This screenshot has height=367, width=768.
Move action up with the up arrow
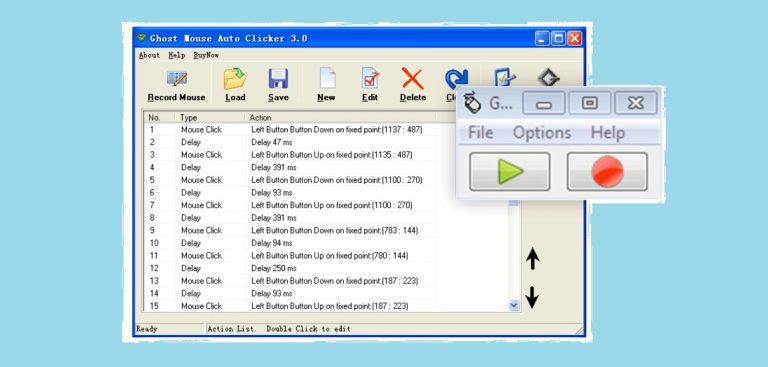click(x=532, y=259)
